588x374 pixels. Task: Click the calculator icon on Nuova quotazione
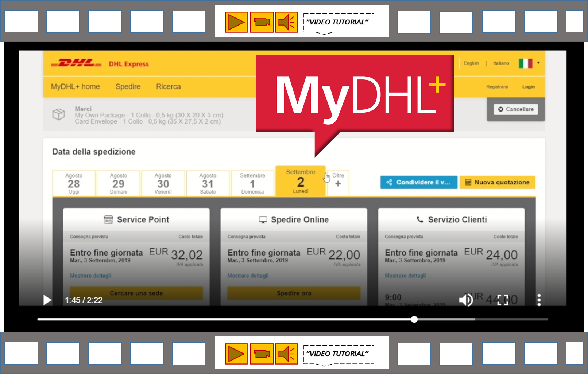pyautogui.click(x=469, y=182)
